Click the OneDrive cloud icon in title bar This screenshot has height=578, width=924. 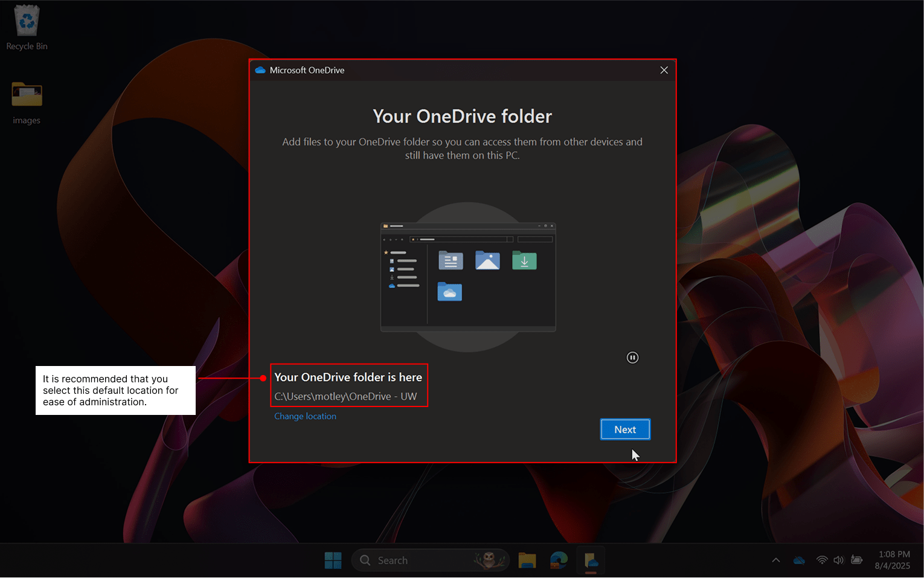coord(260,70)
